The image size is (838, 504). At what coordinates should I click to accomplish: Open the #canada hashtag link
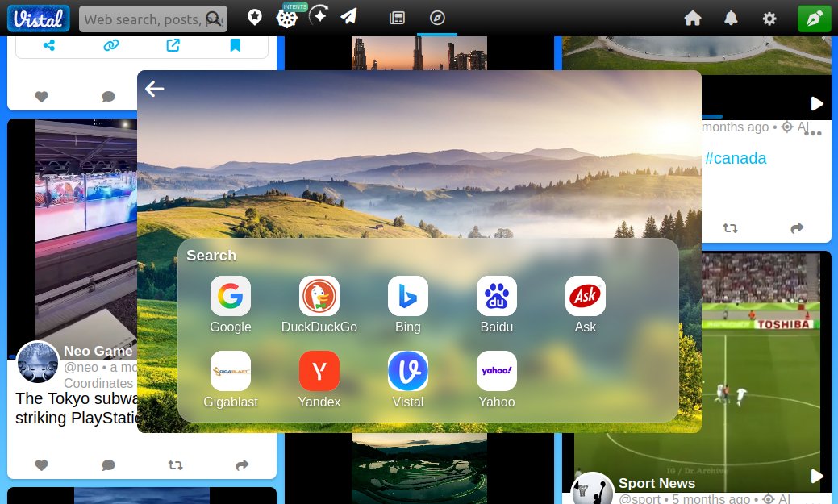point(736,158)
